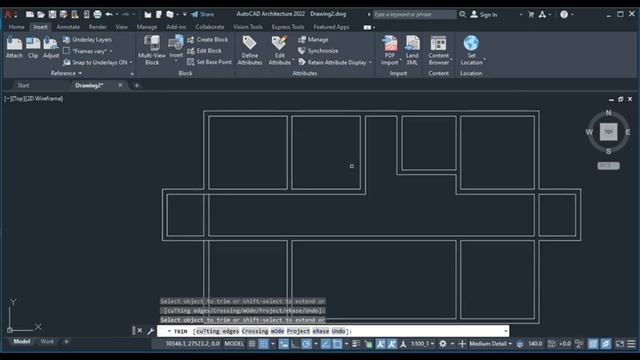
Task: Choose Edit Block
Action: click(x=204, y=51)
